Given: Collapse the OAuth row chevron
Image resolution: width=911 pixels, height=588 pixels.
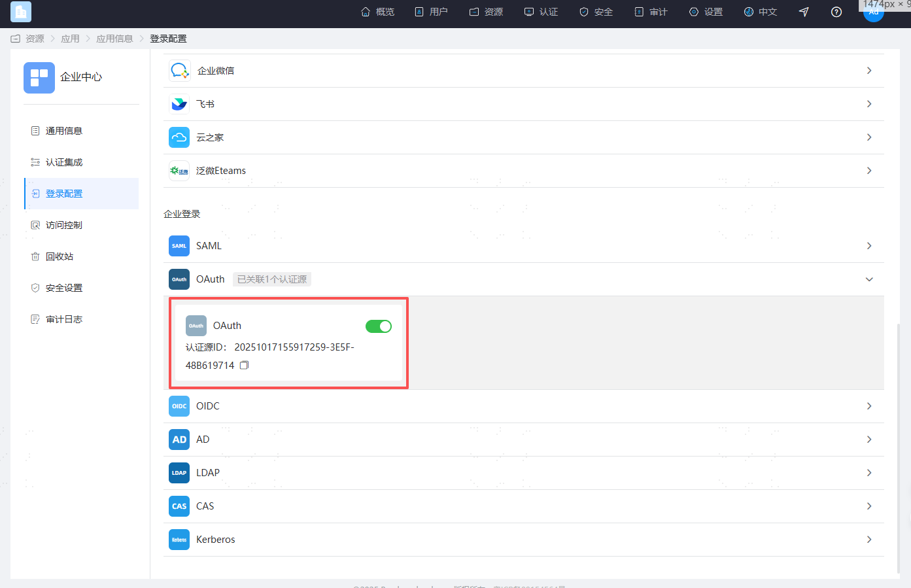Looking at the screenshot, I should [x=868, y=279].
